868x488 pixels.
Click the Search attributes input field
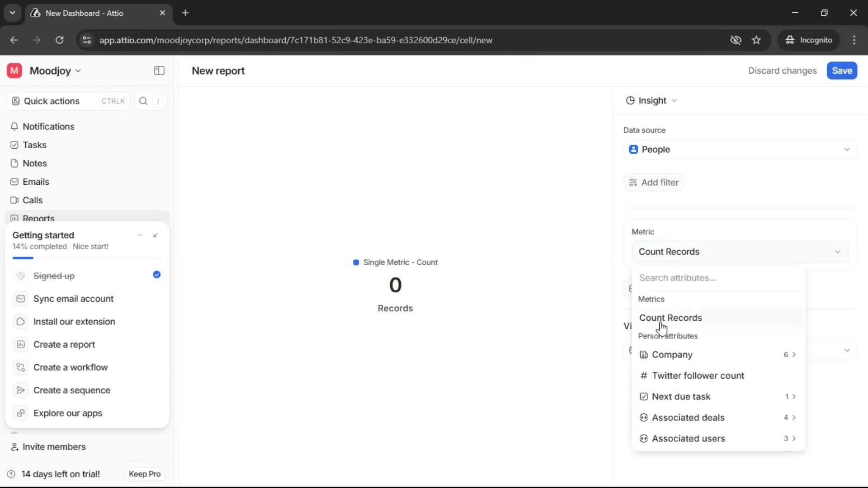(718, 278)
